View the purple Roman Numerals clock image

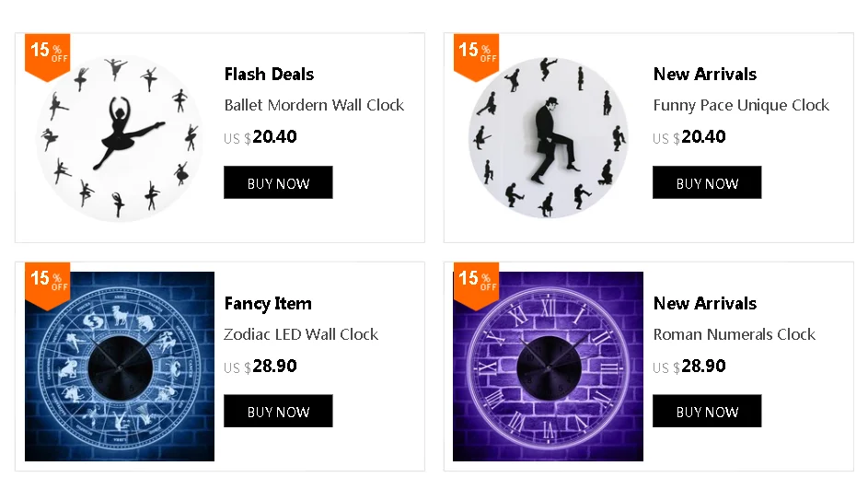(x=549, y=368)
